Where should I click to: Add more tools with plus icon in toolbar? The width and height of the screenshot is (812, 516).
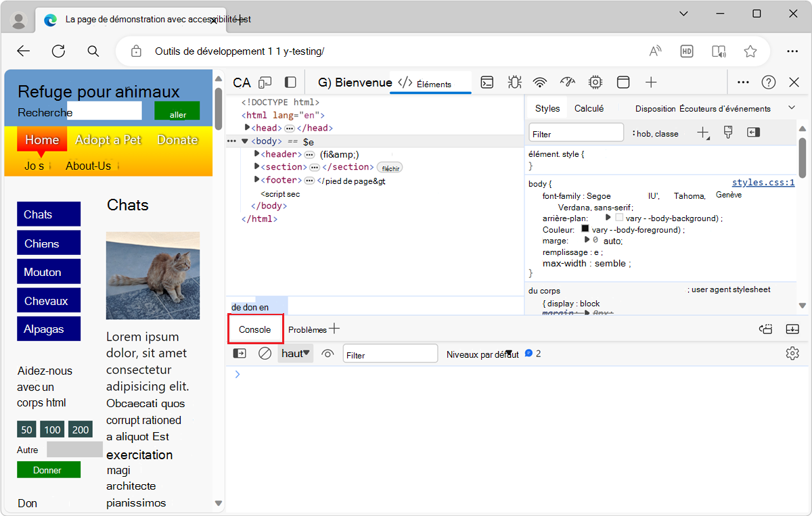click(651, 83)
